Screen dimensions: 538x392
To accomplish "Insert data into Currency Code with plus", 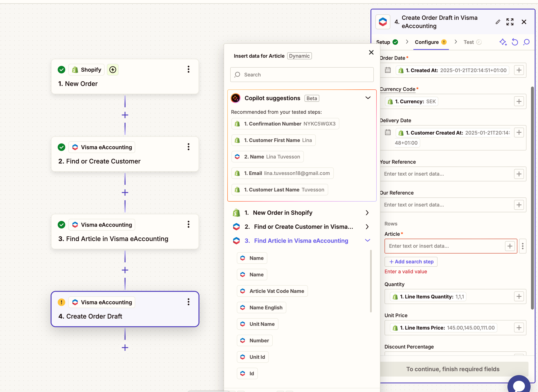I will [519, 102].
